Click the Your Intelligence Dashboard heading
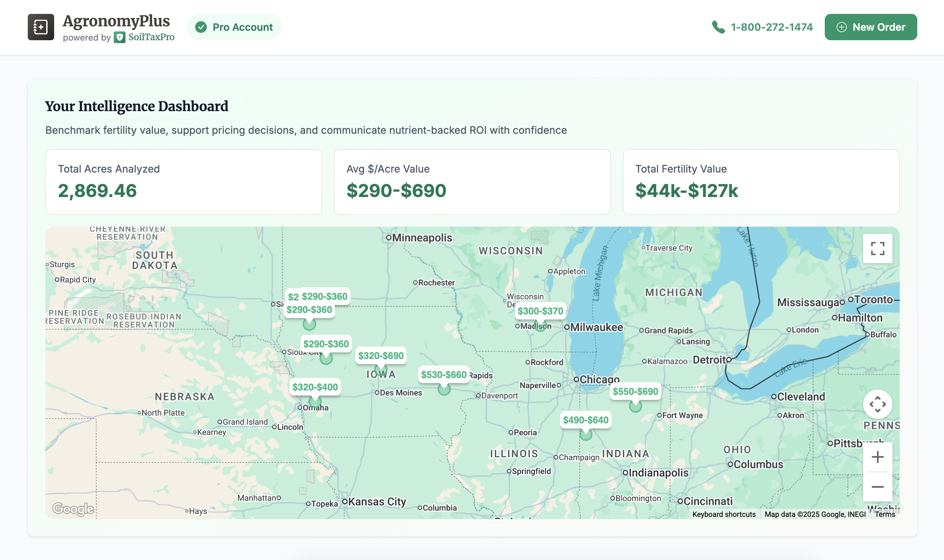 (137, 106)
